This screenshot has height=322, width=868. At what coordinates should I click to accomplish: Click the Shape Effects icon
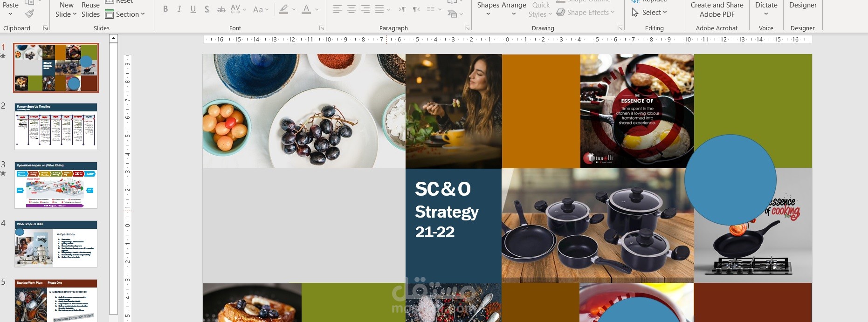coord(561,13)
